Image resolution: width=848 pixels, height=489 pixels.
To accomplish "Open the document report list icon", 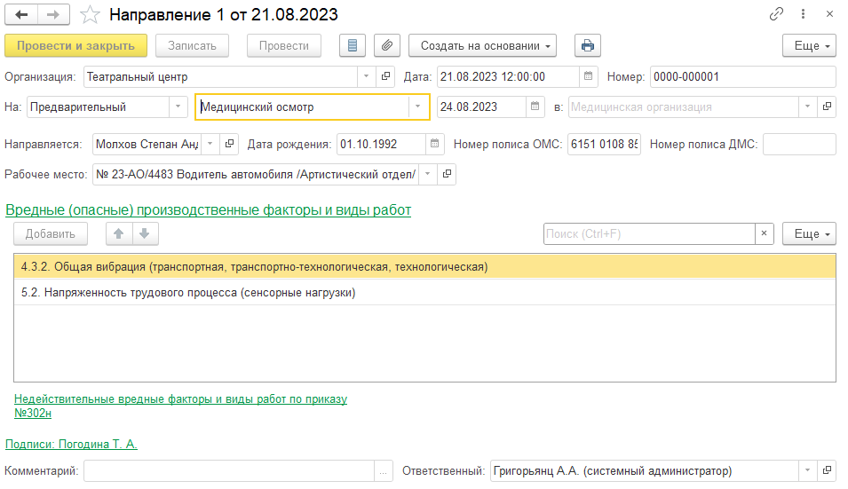I will point(352,46).
